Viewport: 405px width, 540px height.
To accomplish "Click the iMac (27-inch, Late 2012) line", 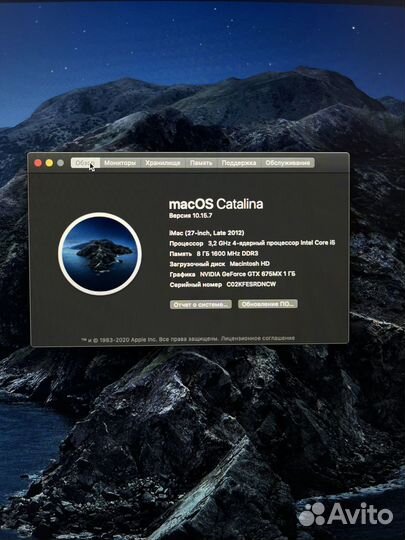I will click(x=207, y=233).
